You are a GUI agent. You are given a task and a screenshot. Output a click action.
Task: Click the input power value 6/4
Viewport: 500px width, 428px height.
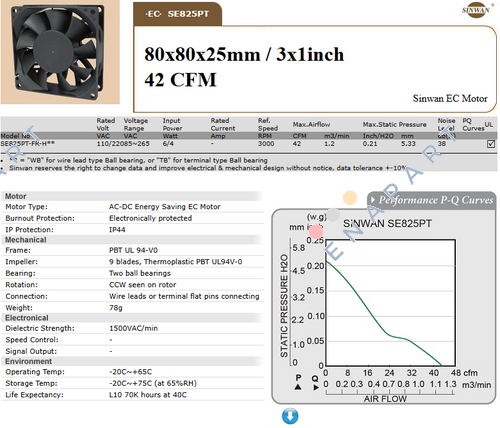168,144
